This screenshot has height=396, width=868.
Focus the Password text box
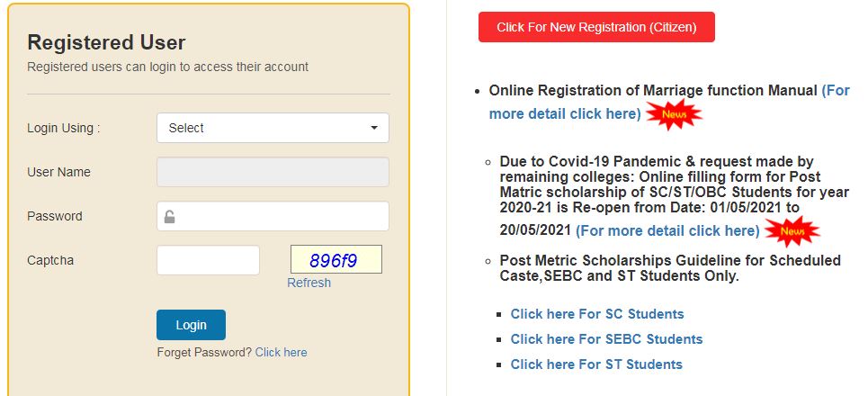pyautogui.click(x=283, y=216)
